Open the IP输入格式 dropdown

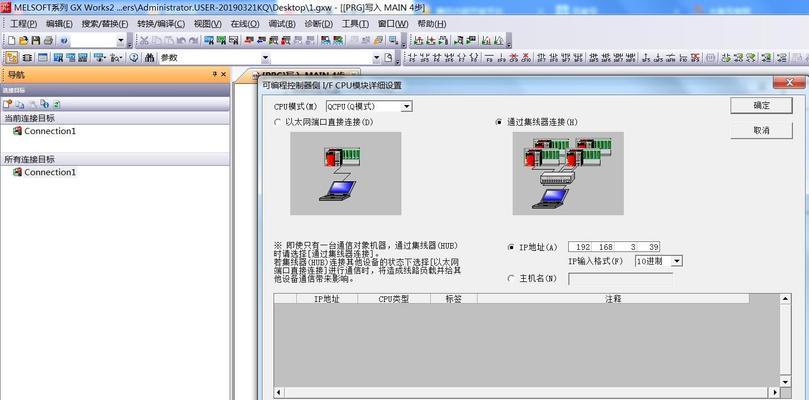677,261
